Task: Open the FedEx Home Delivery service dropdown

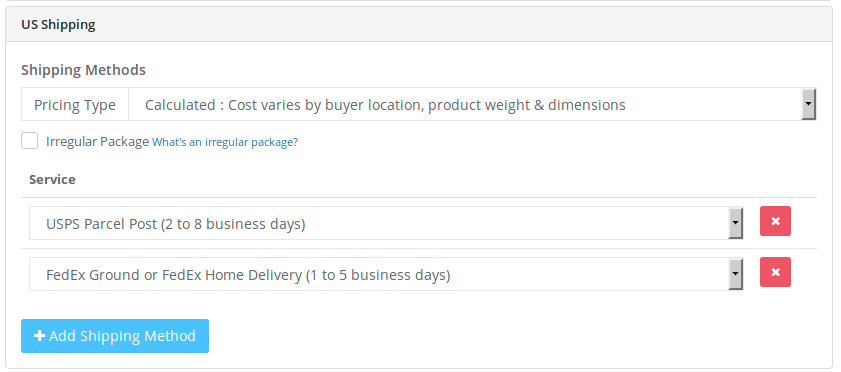Action: (x=386, y=274)
